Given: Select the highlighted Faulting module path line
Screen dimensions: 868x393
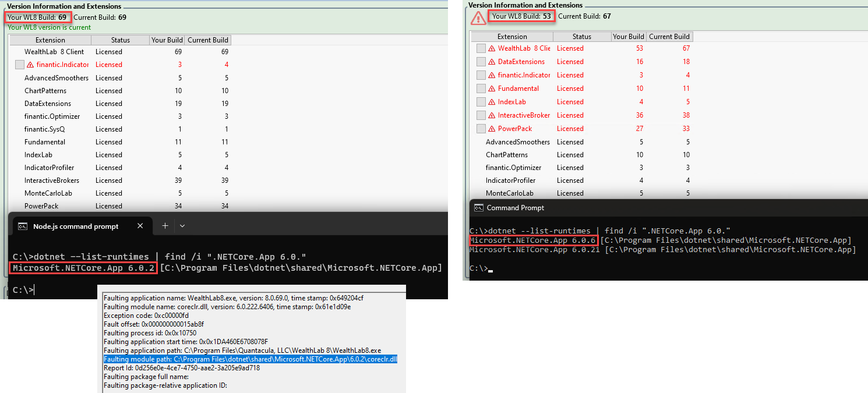Looking at the screenshot, I should pyautogui.click(x=250, y=359).
